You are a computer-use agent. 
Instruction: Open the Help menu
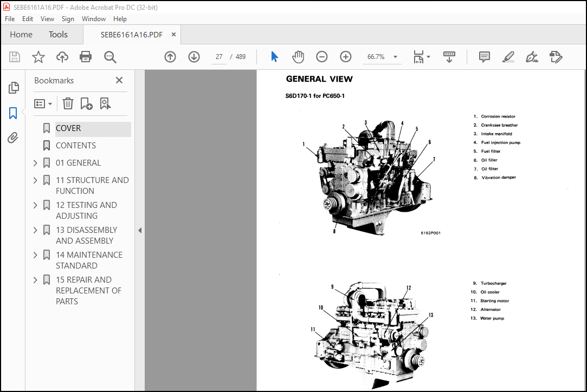point(120,19)
